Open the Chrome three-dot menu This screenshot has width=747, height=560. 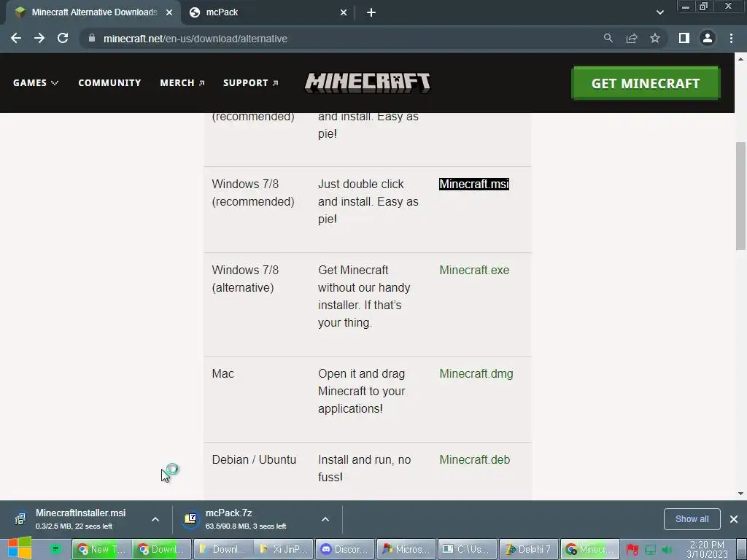click(x=731, y=38)
